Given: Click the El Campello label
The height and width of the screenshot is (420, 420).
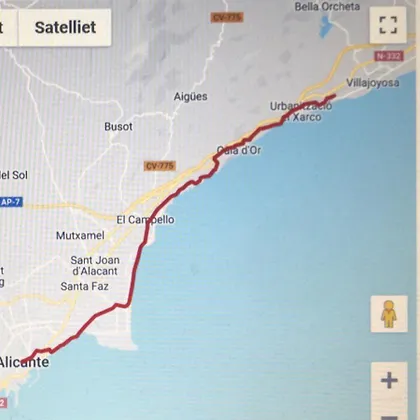Looking at the screenshot, I should coord(145,220).
